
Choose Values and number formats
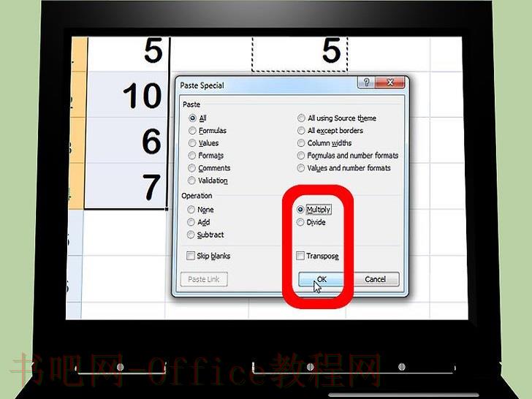tap(300, 168)
